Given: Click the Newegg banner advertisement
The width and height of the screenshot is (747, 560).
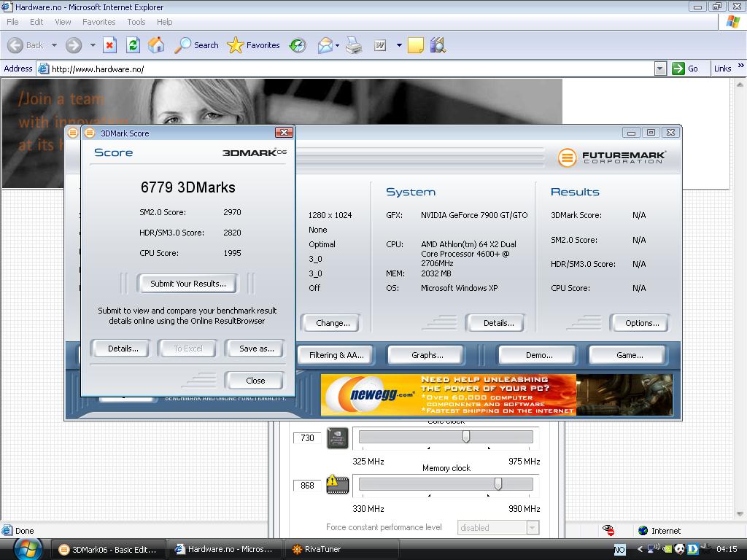Looking at the screenshot, I should (x=496, y=394).
